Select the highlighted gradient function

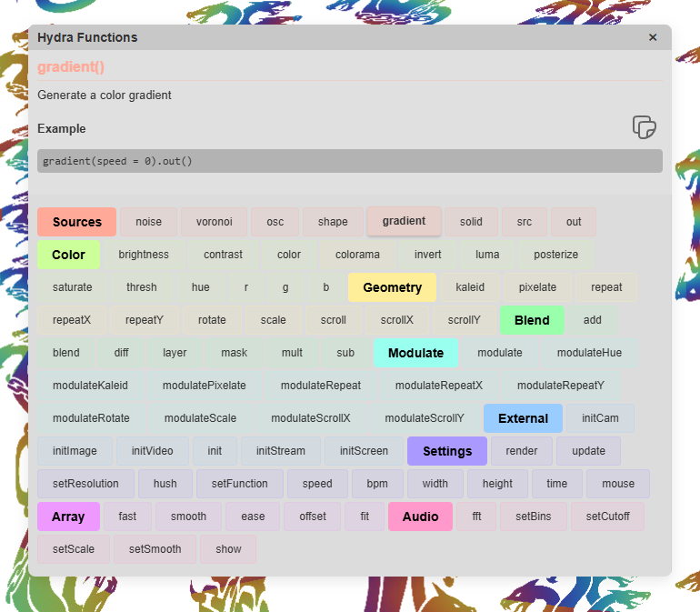click(404, 221)
